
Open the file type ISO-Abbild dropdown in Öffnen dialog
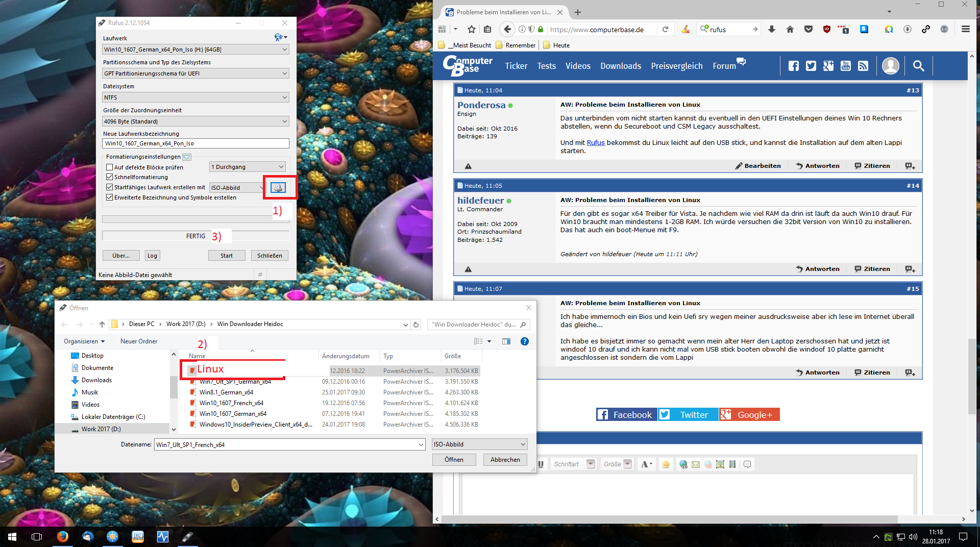click(479, 444)
